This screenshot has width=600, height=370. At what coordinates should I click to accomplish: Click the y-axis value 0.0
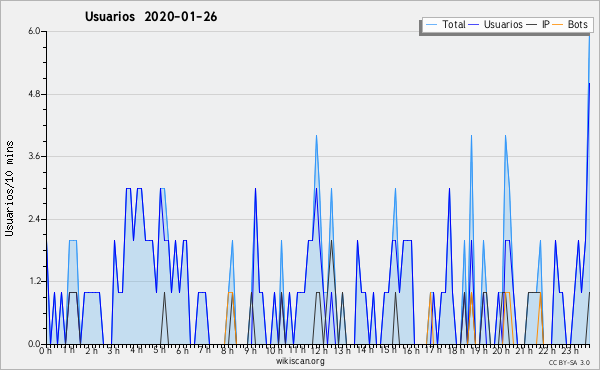(34, 344)
